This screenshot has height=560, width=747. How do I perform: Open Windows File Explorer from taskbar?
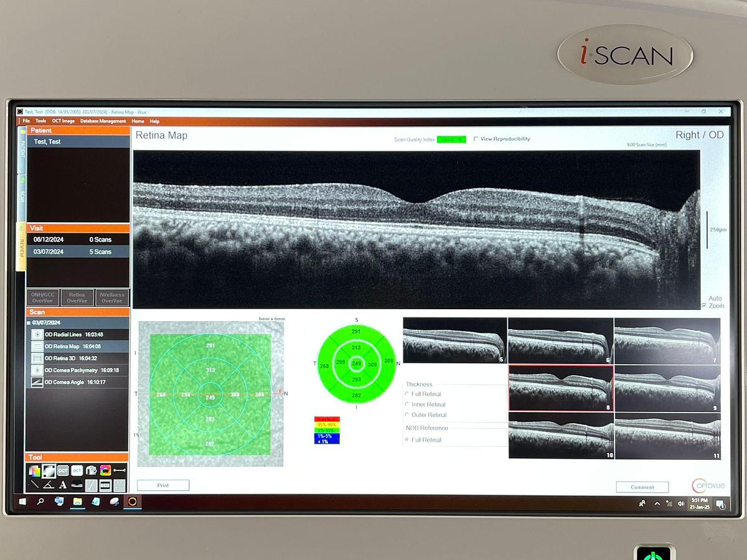(77, 501)
